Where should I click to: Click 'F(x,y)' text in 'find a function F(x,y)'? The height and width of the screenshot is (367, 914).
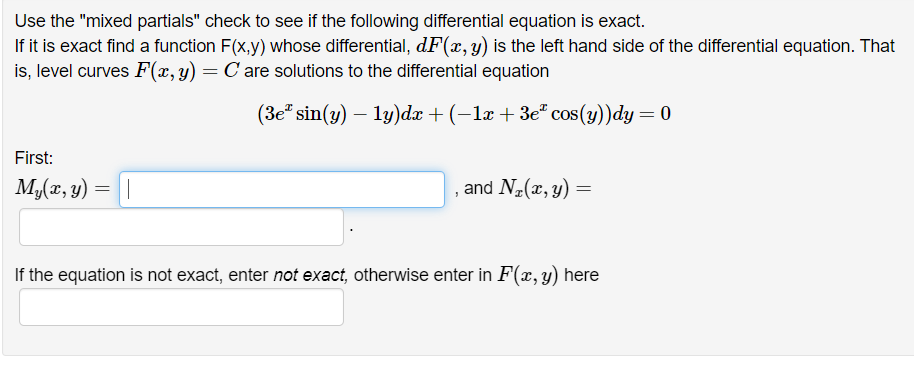click(x=243, y=46)
